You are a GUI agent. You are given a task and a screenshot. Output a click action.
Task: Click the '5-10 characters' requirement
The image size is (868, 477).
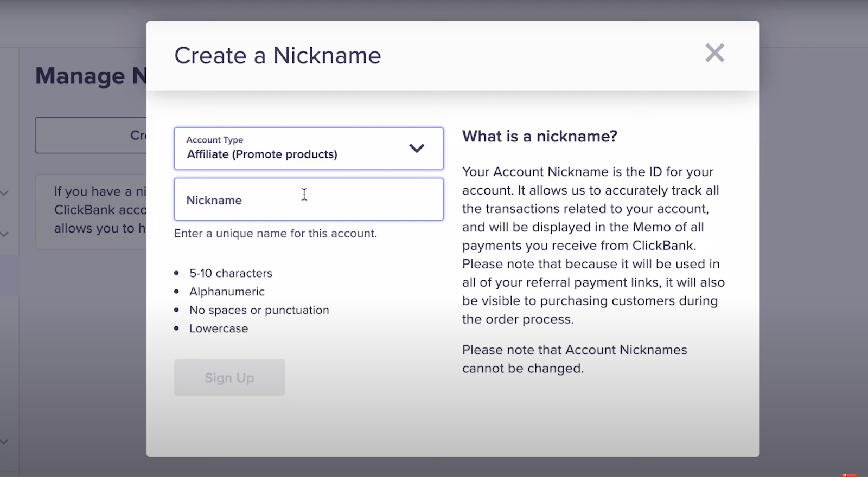click(231, 273)
